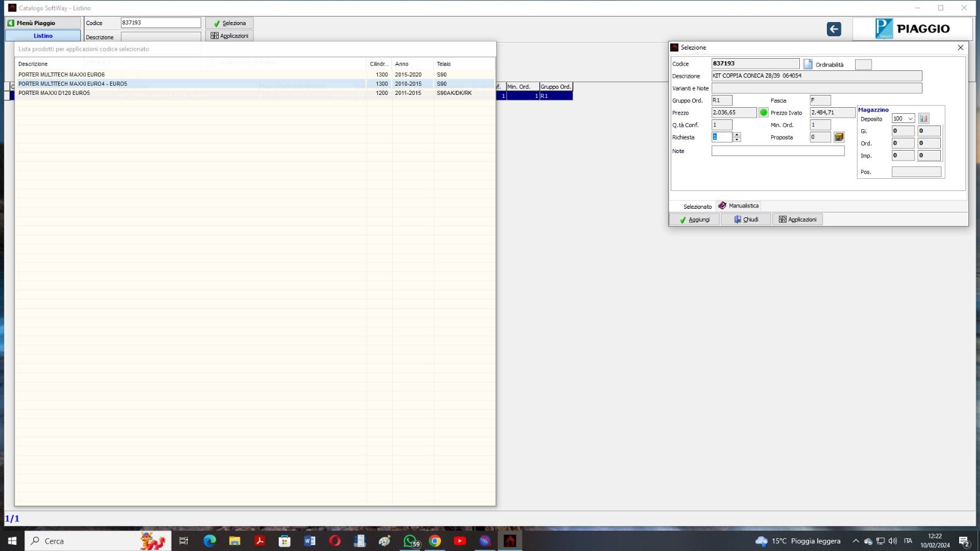Image resolution: width=980 pixels, height=551 pixels.
Task: Open the Manualistica tab
Action: point(739,206)
